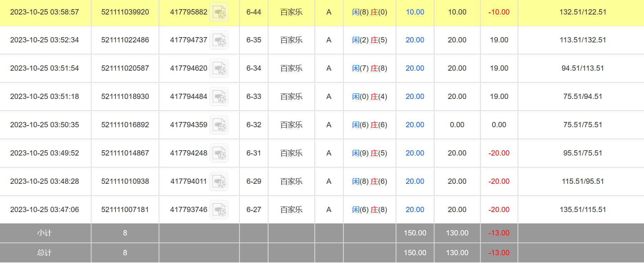This screenshot has height=263, width=644.
Task: View replay icon for round 417794359
Action: pyautogui.click(x=219, y=125)
